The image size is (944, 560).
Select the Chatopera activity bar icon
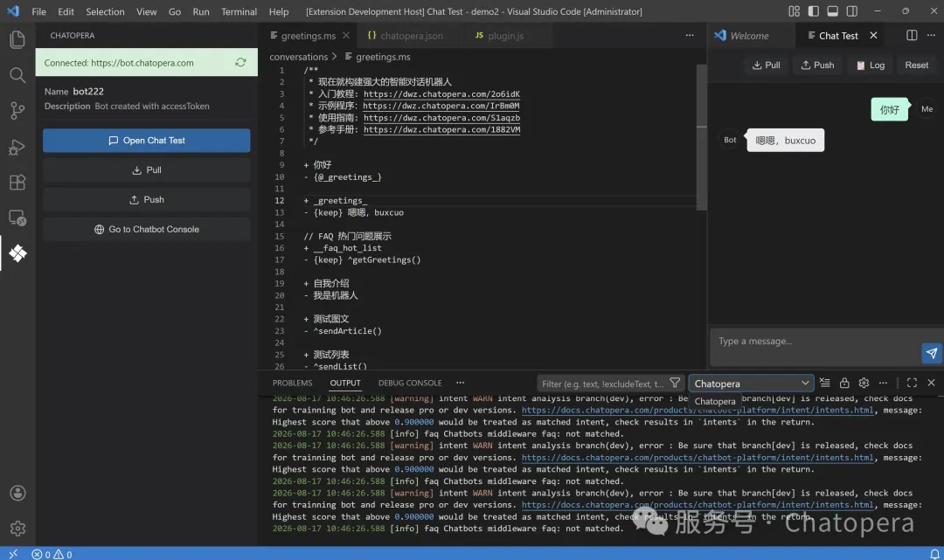tap(17, 253)
